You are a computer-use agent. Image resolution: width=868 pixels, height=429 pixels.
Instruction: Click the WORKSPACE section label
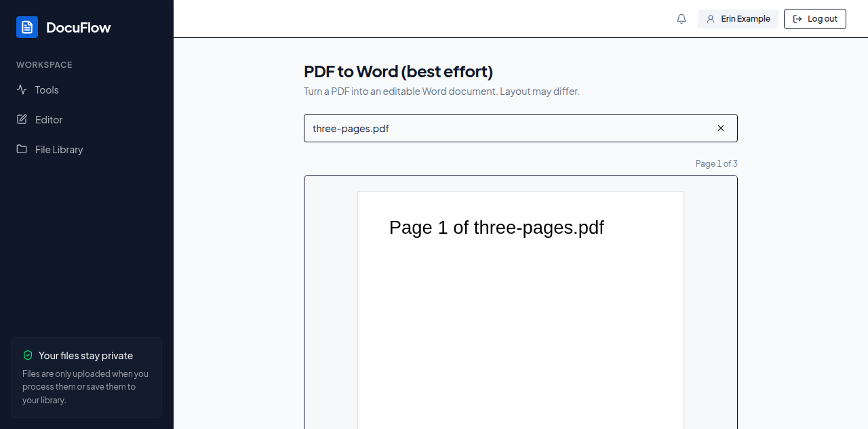pyautogui.click(x=44, y=65)
